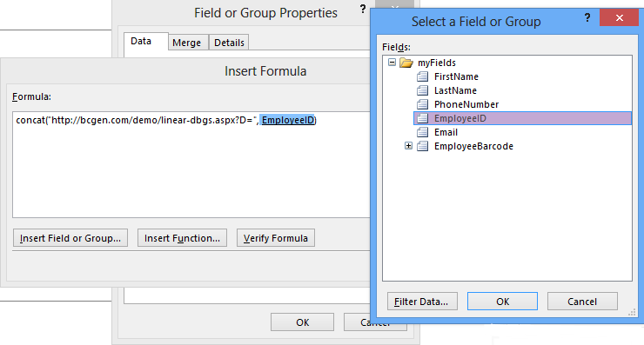Click Insert Field or Group button
644x345 pixels.
coord(70,238)
